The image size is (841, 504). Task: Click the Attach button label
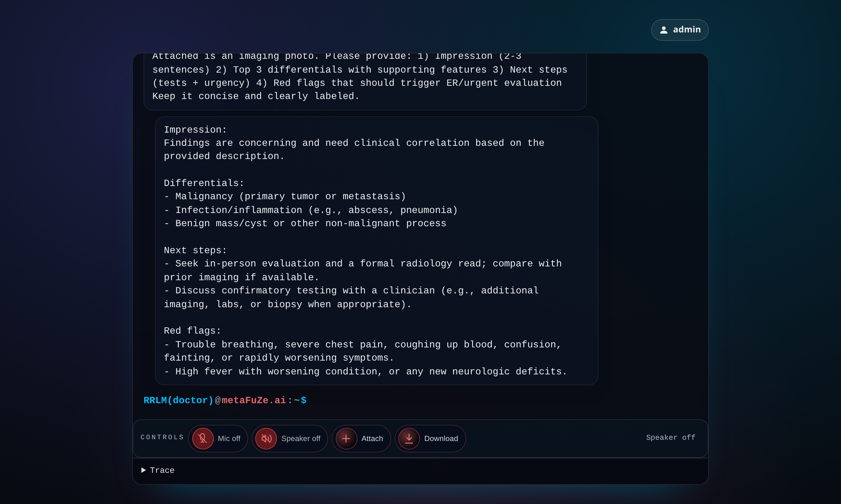[372, 439]
